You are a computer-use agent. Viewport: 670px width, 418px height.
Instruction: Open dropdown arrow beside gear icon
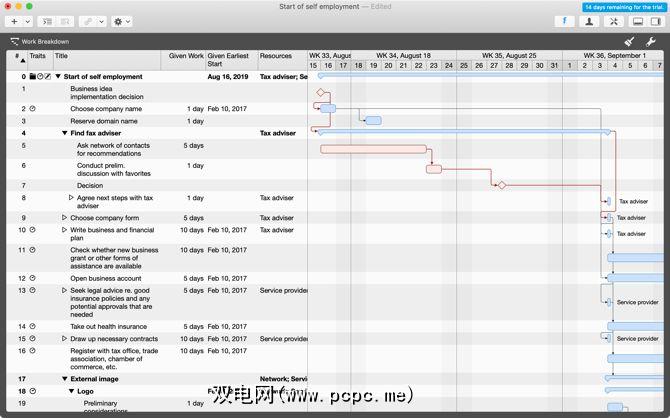coord(127,21)
